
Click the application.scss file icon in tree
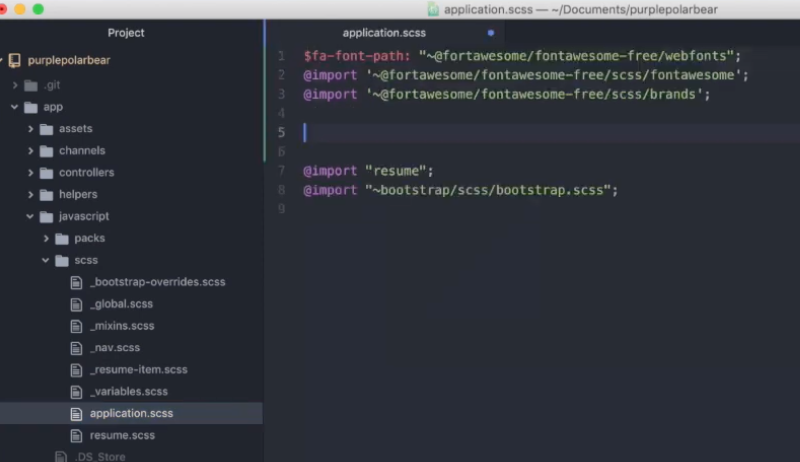point(76,414)
